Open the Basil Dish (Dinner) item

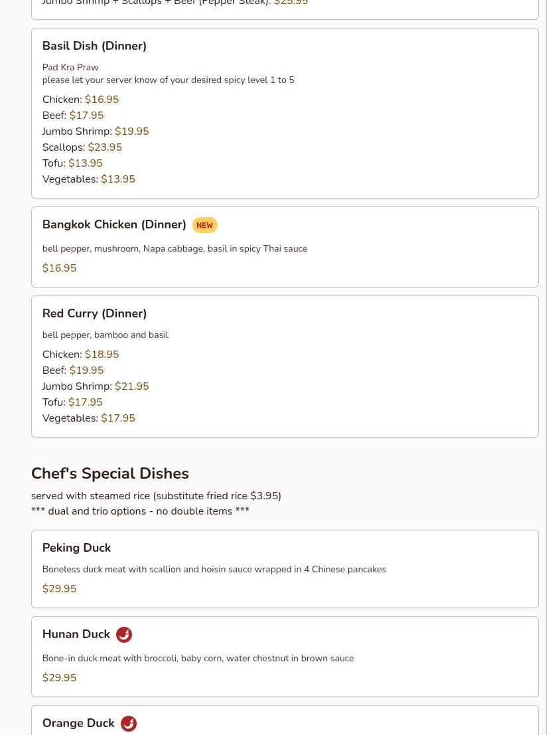click(94, 46)
